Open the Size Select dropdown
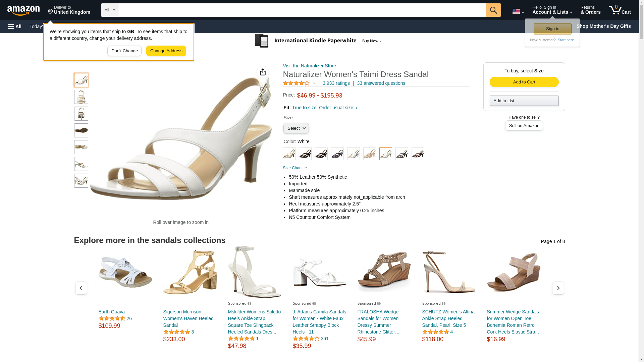This screenshot has width=644, height=362. click(296, 128)
